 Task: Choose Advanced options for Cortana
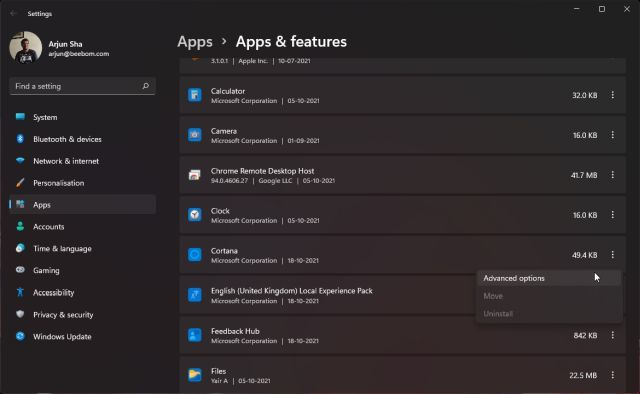pyautogui.click(x=549, y=278)
